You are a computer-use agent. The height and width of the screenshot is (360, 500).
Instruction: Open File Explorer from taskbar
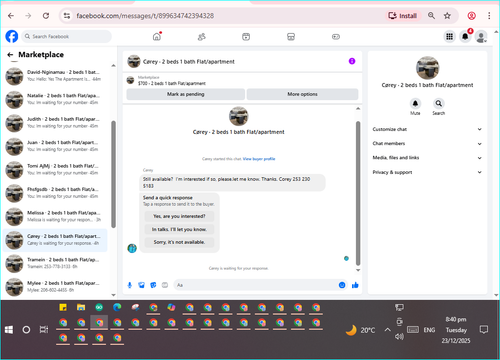(x=81, y=307)
